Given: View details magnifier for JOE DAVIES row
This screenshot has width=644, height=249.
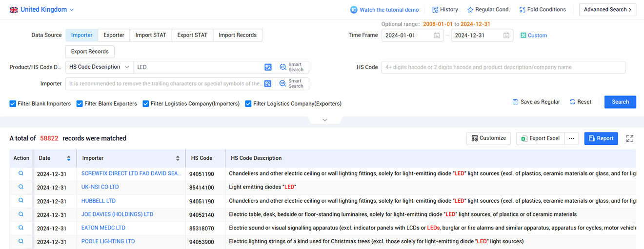Looking at the screenshot, I should (x=21, y=214).
